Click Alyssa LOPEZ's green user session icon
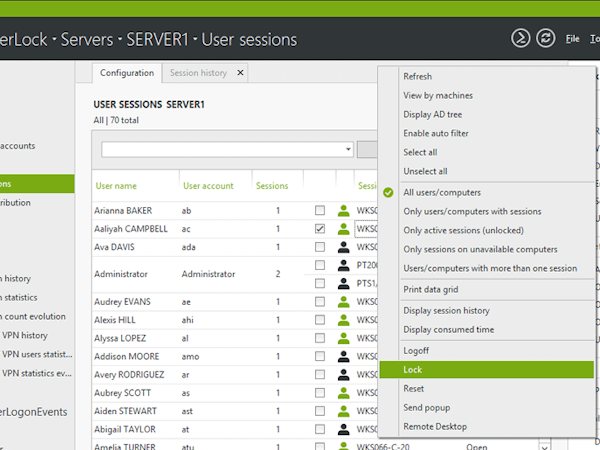 click(x=343, y=338)
